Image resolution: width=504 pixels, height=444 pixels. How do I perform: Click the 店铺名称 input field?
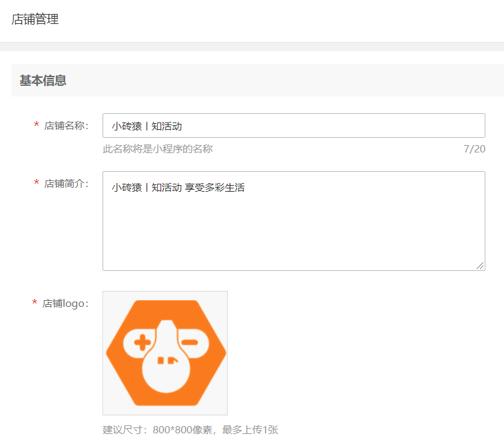[294, 126]
